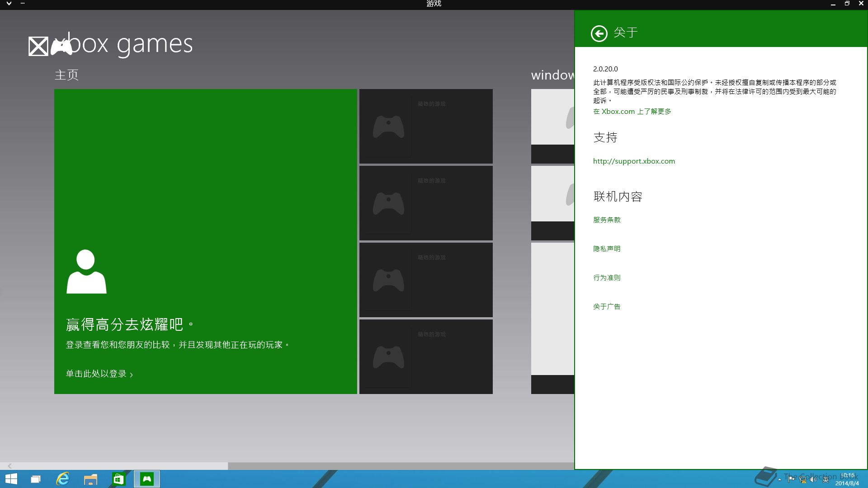Show hidden tray icons arrow
The width and height of the screenshot is (868, 488).
(779, 479)
